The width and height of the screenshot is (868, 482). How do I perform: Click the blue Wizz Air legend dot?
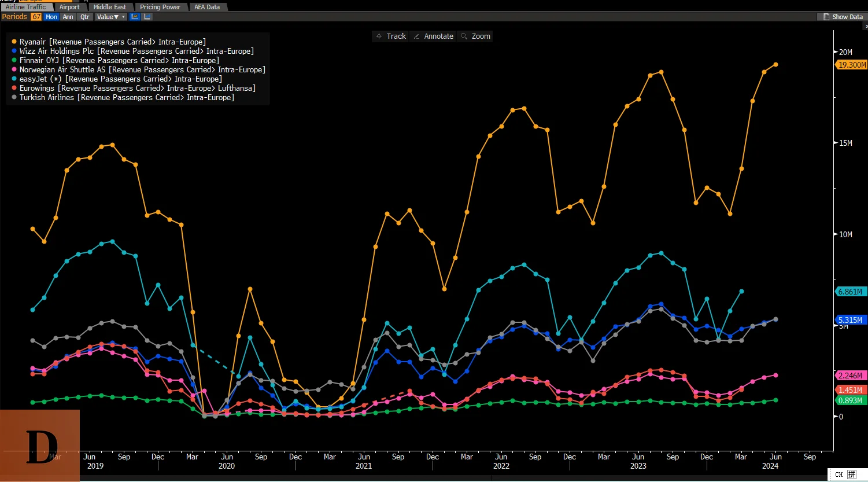click(x=14, y=51)
